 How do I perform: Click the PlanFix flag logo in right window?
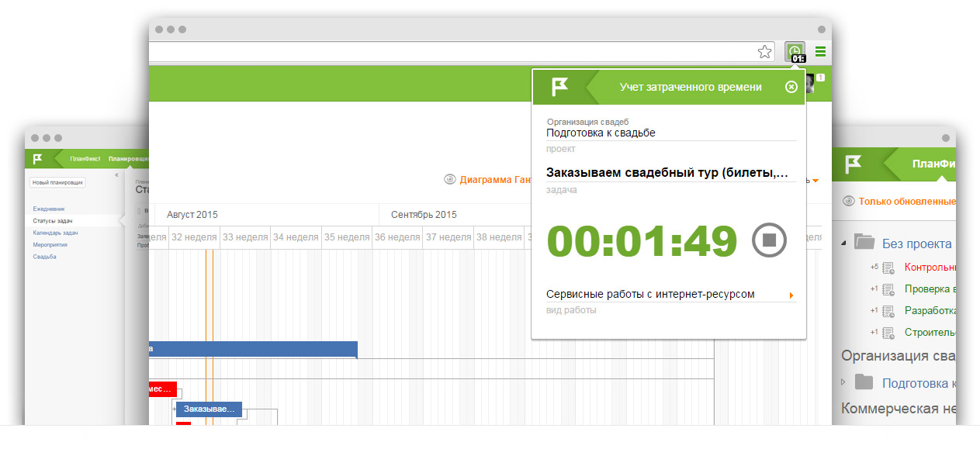(853, 164)
